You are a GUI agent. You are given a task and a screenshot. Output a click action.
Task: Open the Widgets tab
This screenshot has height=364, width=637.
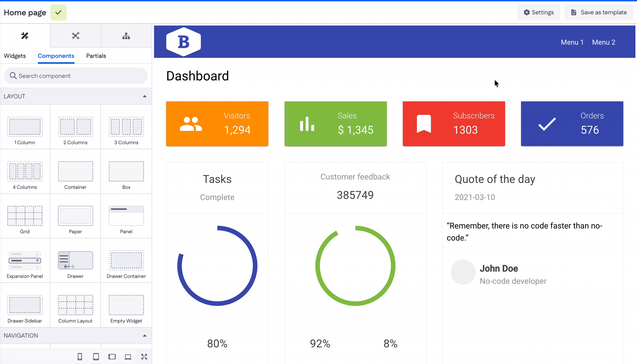(15, 56)
